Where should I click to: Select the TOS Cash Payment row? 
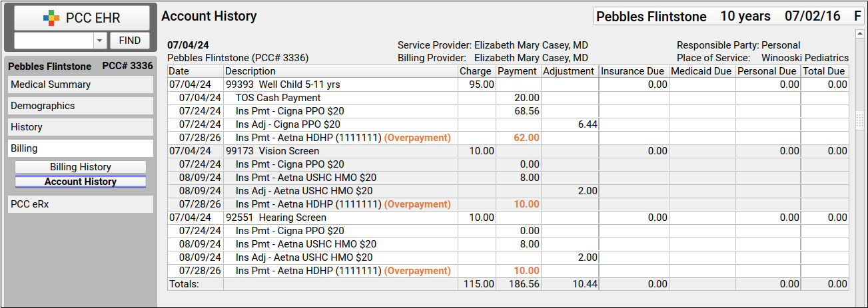pos(508,98)
